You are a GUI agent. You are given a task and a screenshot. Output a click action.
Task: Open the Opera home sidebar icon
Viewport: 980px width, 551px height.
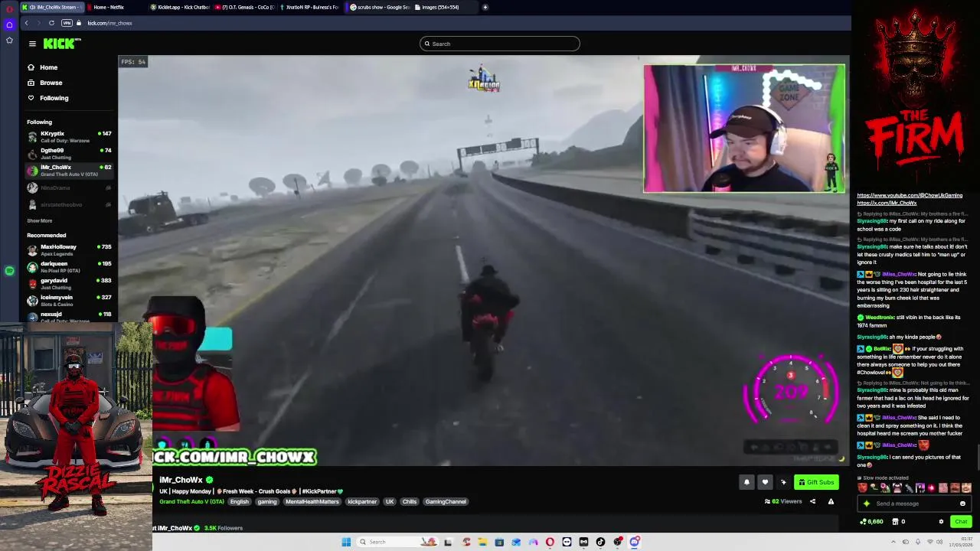(9, 25)
